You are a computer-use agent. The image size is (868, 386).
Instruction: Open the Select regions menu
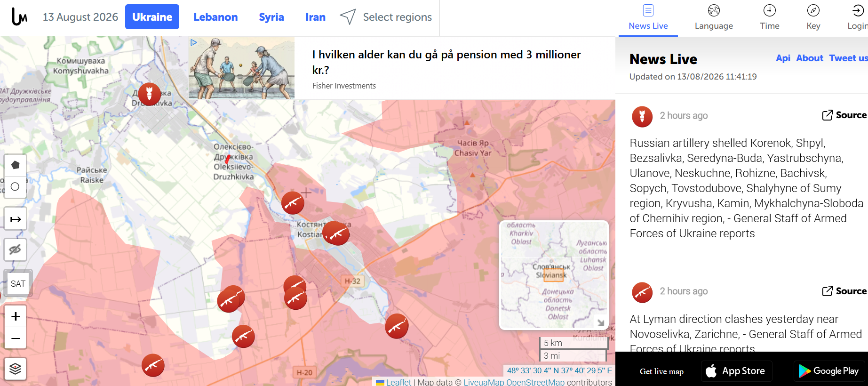pos(386,17)
